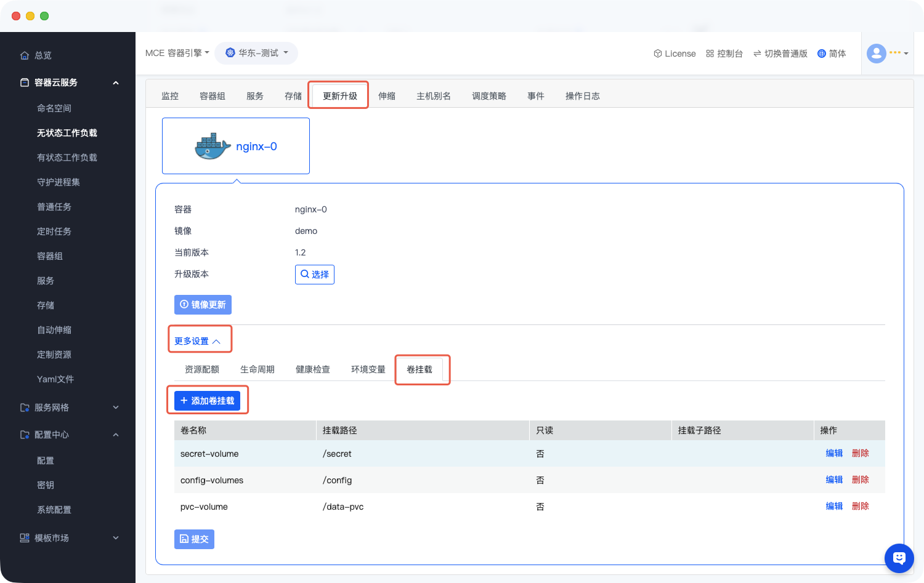Screen dimensions: 924x583
Task: Open the MCE 容器引擎 dropdown
Action: click(177, 53)
